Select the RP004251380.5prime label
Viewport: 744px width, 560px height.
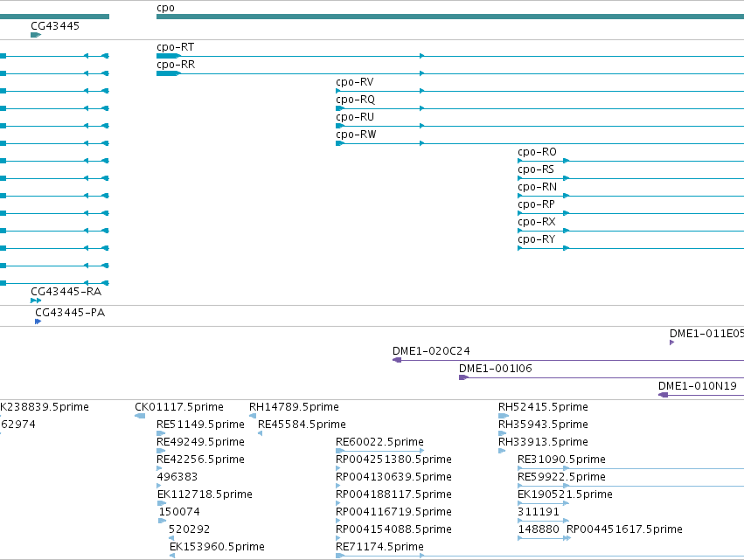click(393, 460)
